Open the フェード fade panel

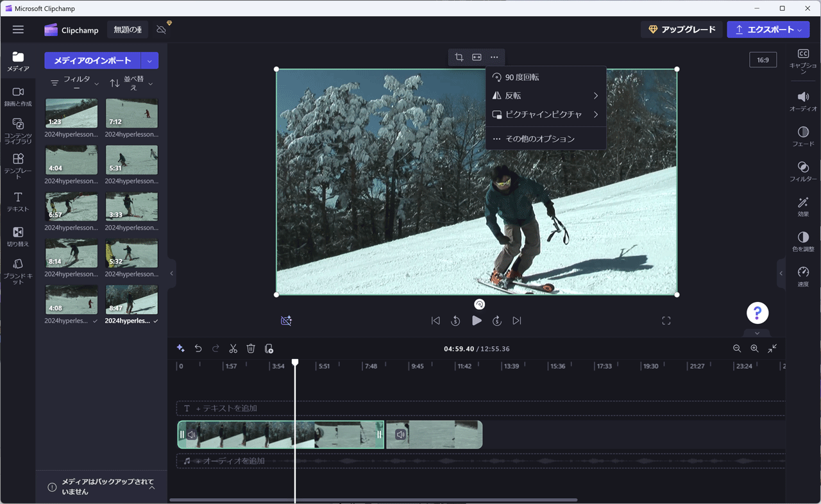(803, 137)
